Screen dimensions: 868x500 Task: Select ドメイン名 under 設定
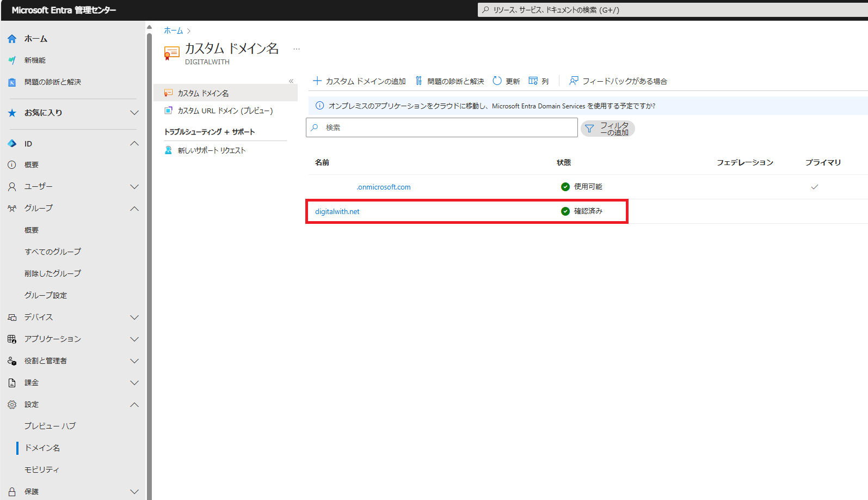[x=42, y=448]
